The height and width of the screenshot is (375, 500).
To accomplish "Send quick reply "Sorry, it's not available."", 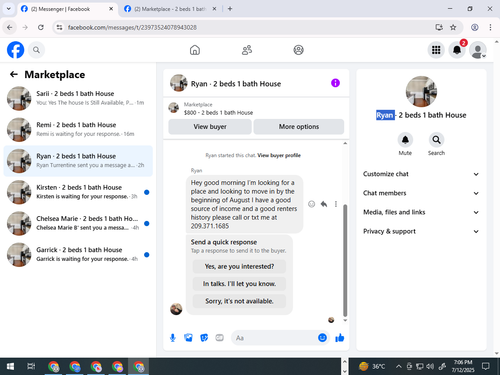I will [239, 301].
